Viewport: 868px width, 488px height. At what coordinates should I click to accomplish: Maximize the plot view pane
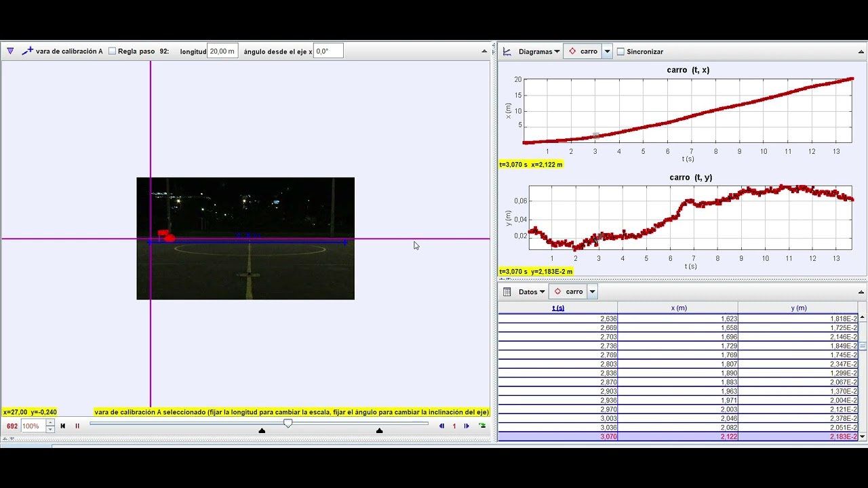click(x=861, y=52)
